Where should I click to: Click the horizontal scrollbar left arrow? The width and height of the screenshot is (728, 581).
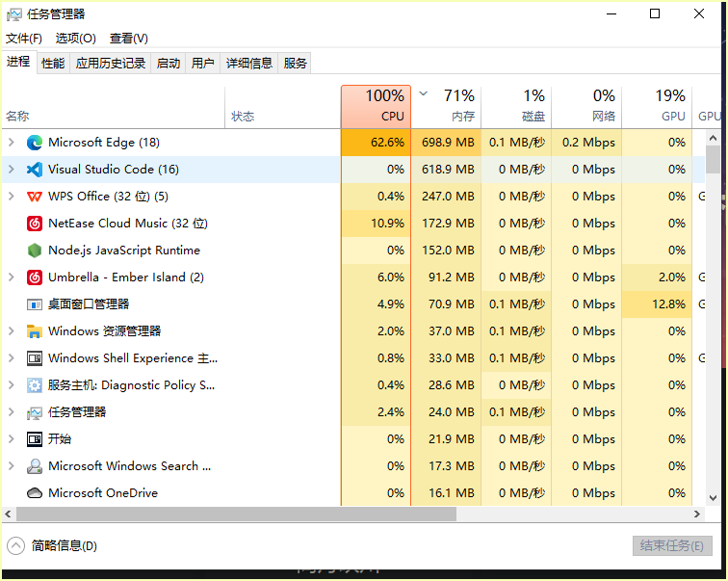coord(9,515)
